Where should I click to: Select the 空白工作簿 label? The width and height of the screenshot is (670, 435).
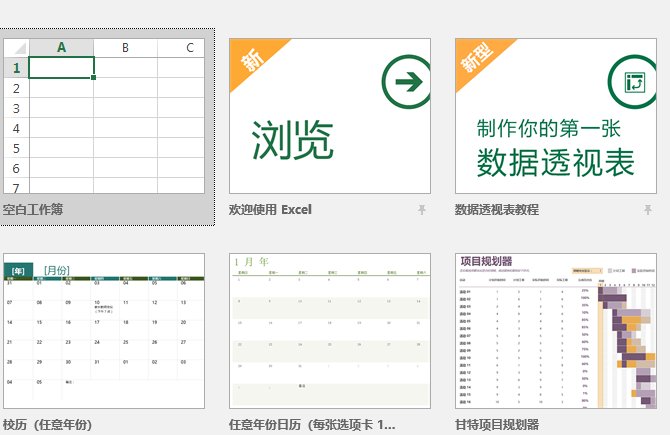pos(33,209)
